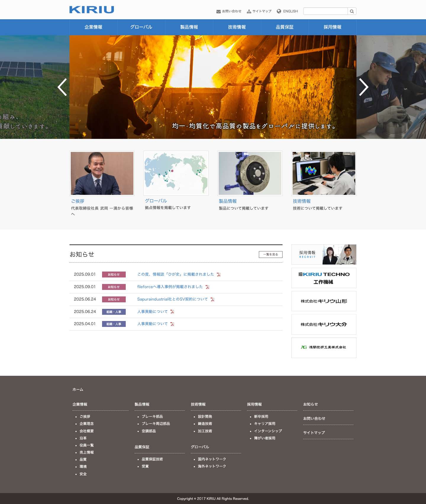Click footer お問い合わせ link
The height and width of the screenshot is (504, 426).
click(x=314, y=418)
